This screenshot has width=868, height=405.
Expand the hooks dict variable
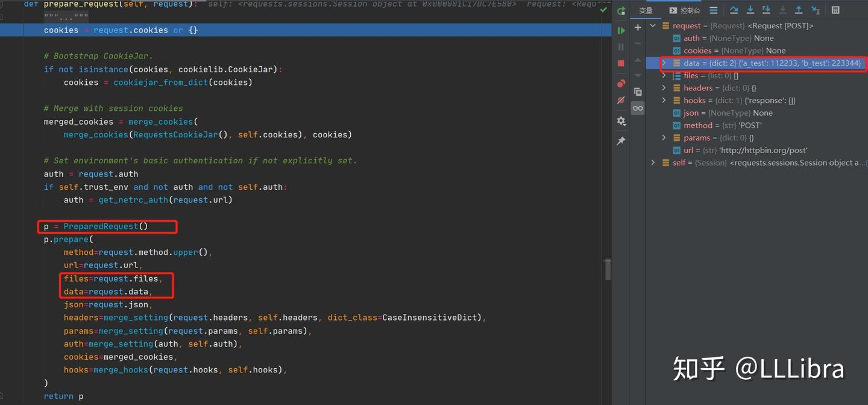pyautogui.click(x=664, y=101)
